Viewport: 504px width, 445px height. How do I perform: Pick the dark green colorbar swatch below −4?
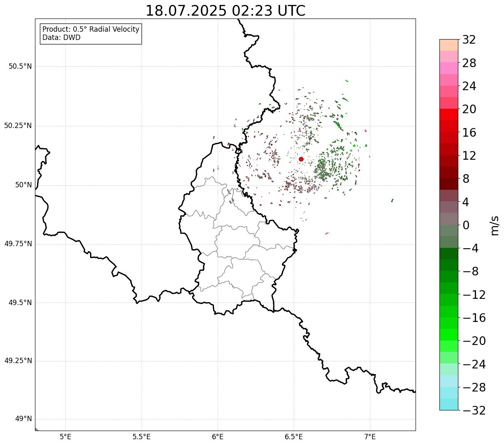[449, 254]
